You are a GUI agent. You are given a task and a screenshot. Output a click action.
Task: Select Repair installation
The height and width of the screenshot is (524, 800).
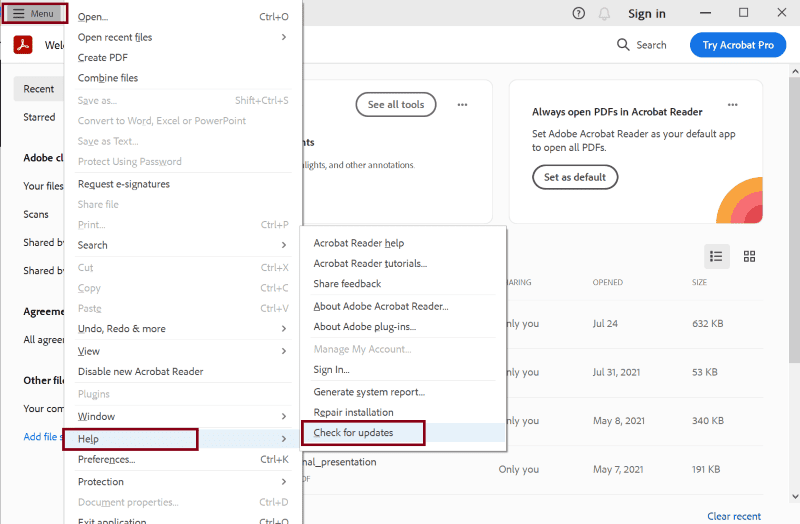click(404, 413)
